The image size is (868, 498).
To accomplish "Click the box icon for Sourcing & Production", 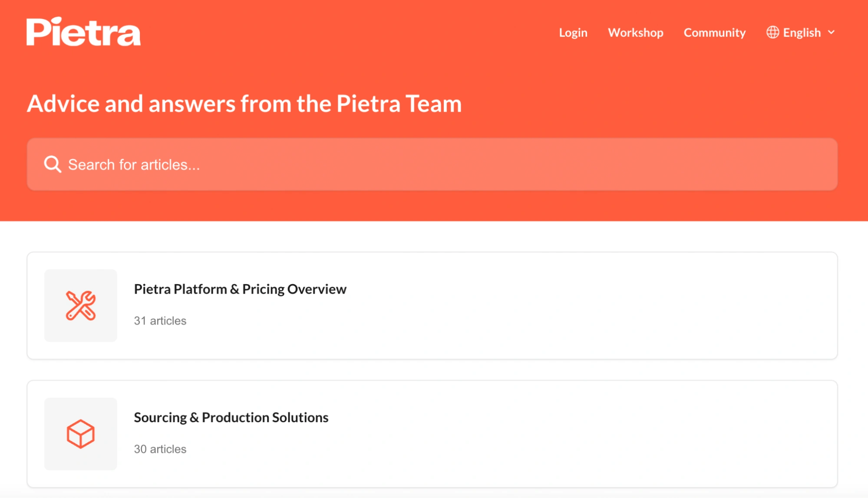I will pos(81,434).
